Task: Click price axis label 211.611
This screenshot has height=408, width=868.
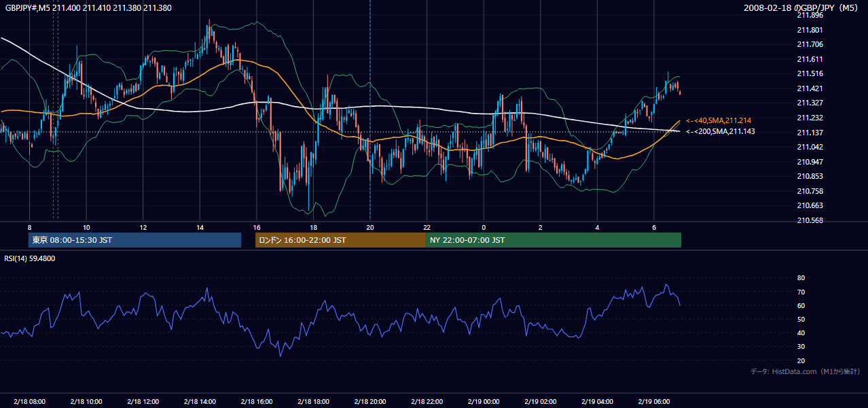Action: (810, 59)
